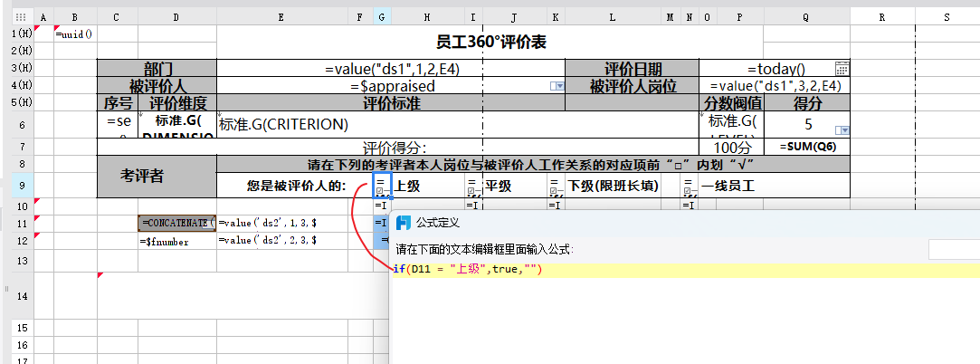Select the checkbox widget cell before 下级(限班长填)

pyautogui.click(x=557, y=186)
